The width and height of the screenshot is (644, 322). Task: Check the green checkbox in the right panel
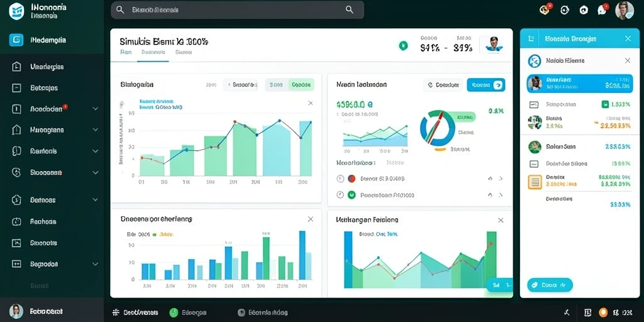pos(605,104)
